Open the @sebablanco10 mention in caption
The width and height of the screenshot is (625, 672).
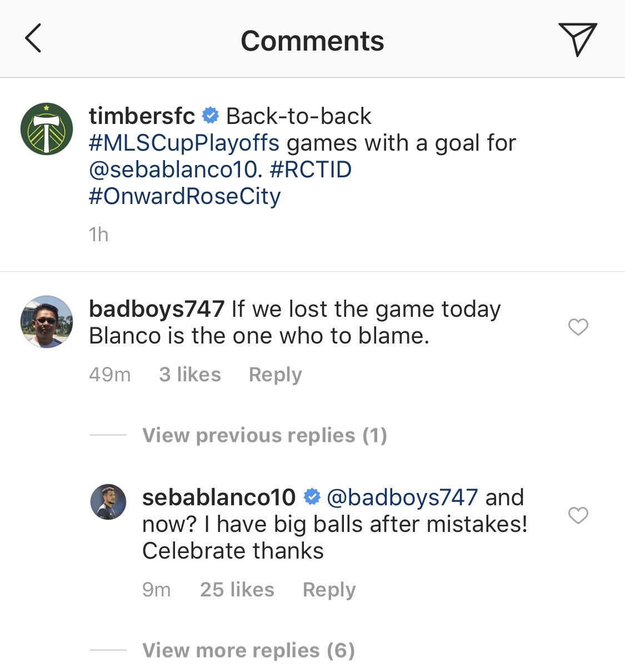173,170
